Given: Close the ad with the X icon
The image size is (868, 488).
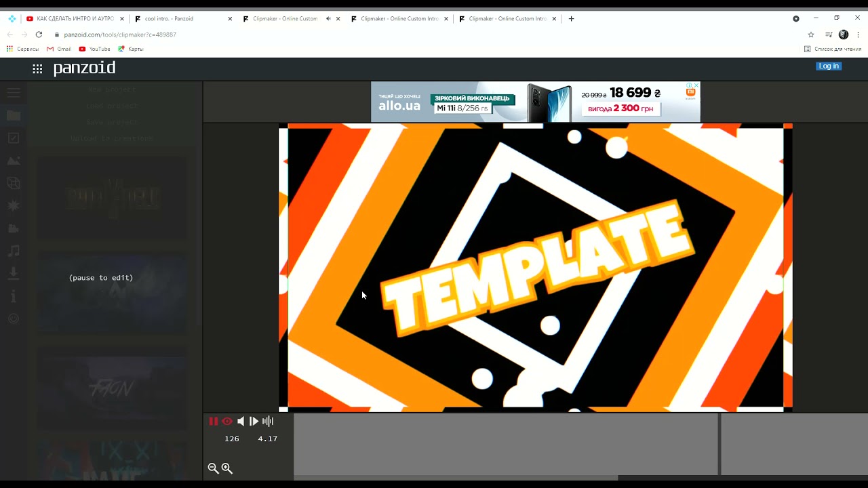Looking at the screenshot, I should 696,85.
